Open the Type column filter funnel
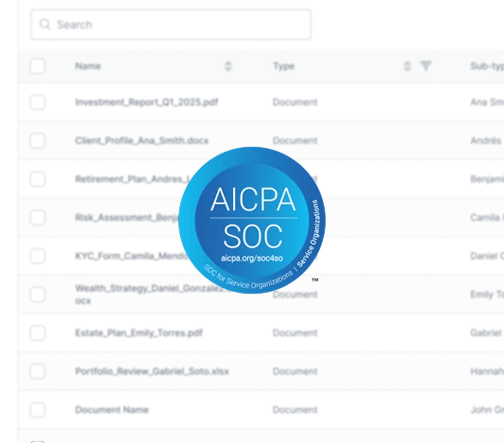This screenshot has width=504, height=443. (x=426, y=66)
